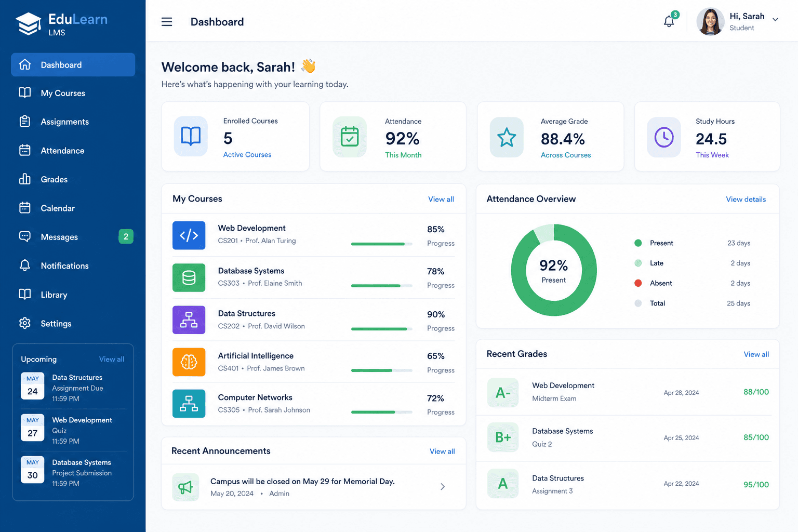Expand the Hi, Sarah profile dropdown
Image resolution: width=798 pixels, height=532 pixels.
776,20
